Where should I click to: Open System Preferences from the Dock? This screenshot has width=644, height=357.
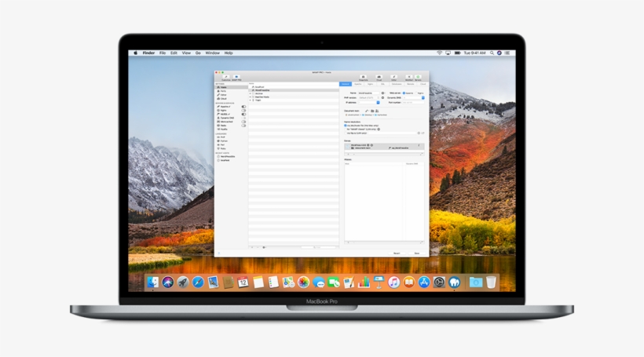pyautogui.click(x=439, y=282)
